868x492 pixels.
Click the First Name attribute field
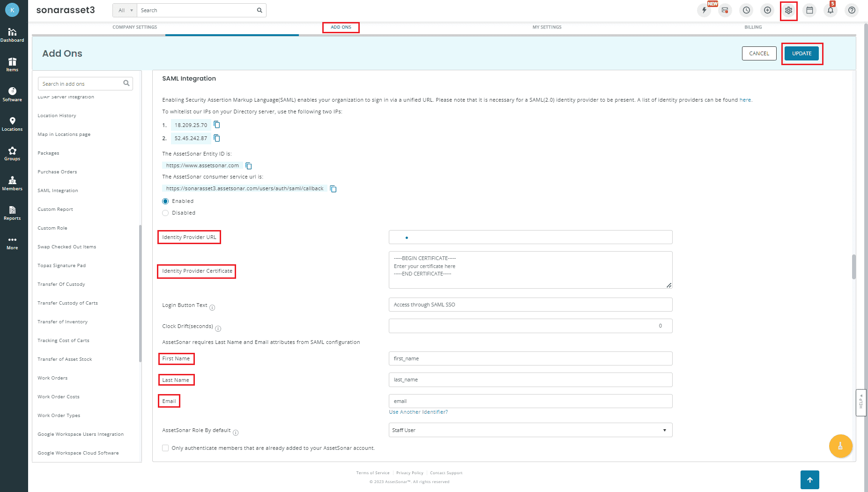530,358
